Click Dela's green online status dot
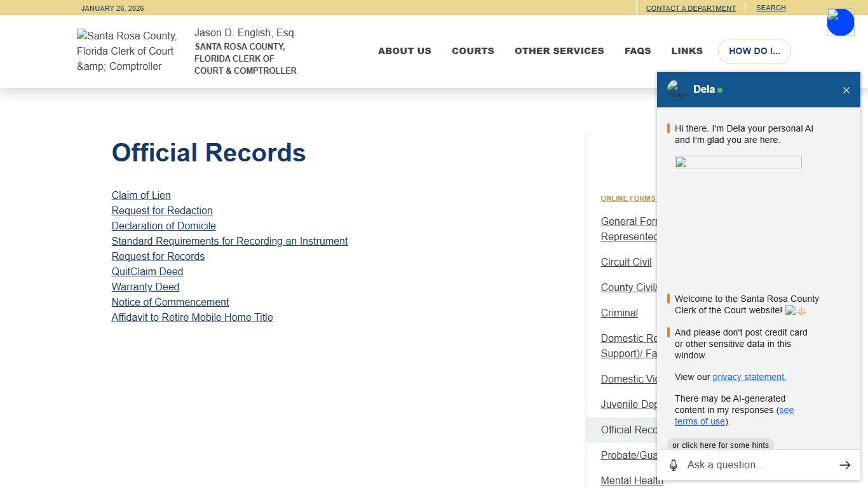The image size is (868, 488). pos(719,90)
